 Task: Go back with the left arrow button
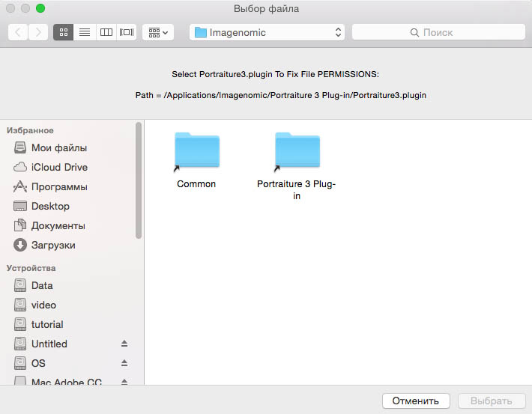(18, 32)
